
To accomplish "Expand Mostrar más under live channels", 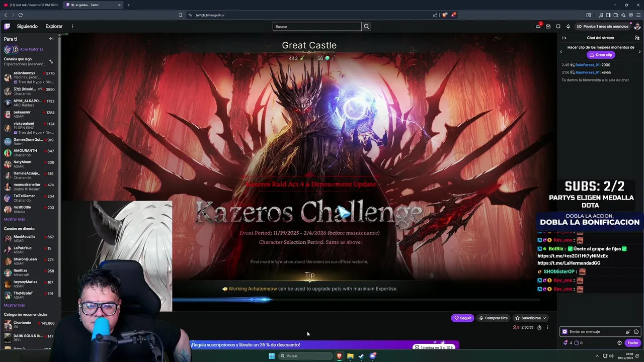I will (14, 305).
